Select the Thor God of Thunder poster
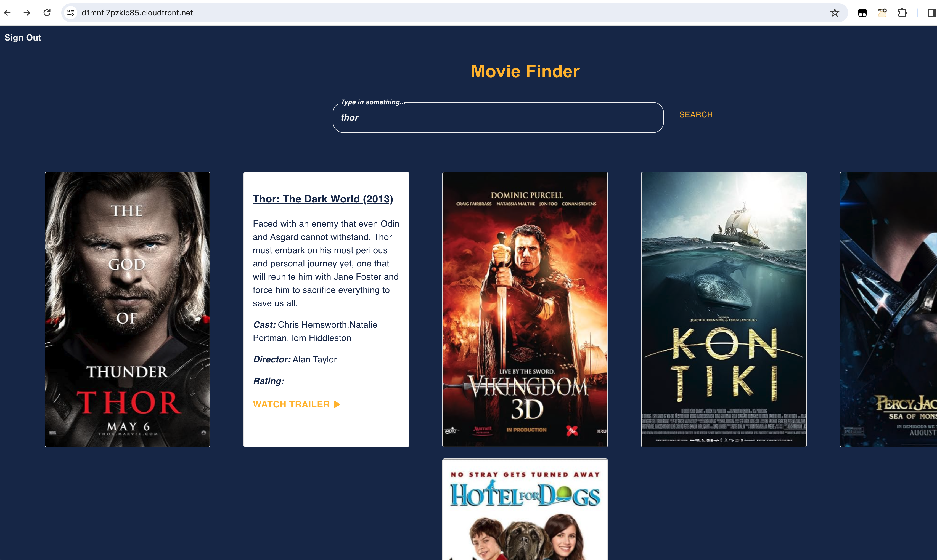The width and height of the screenshot is (937, 560). (128, 310)
